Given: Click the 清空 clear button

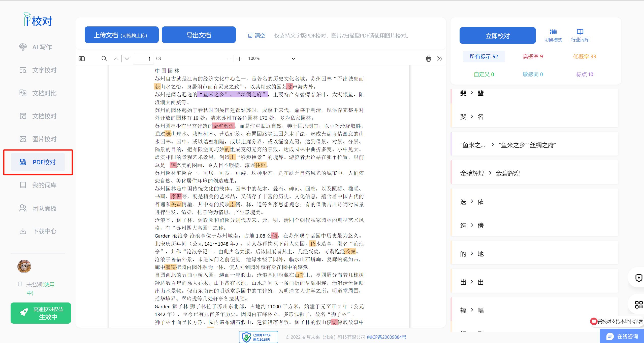Looking at the screenshot, I should 256,35.
